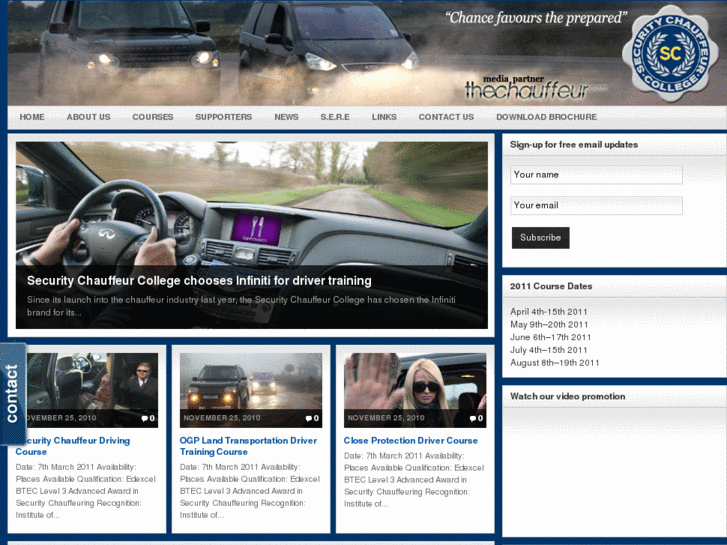Click the 2011 Course Dates heading
Image resolution: width=727 pixels, height=545 pixels.
551,286
